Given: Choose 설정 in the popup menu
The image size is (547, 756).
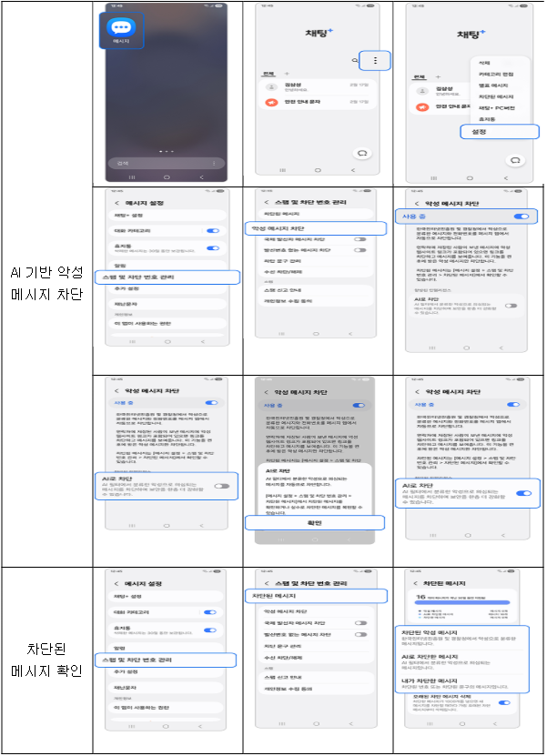Looking at the screenshot, I should coord(500,132).
